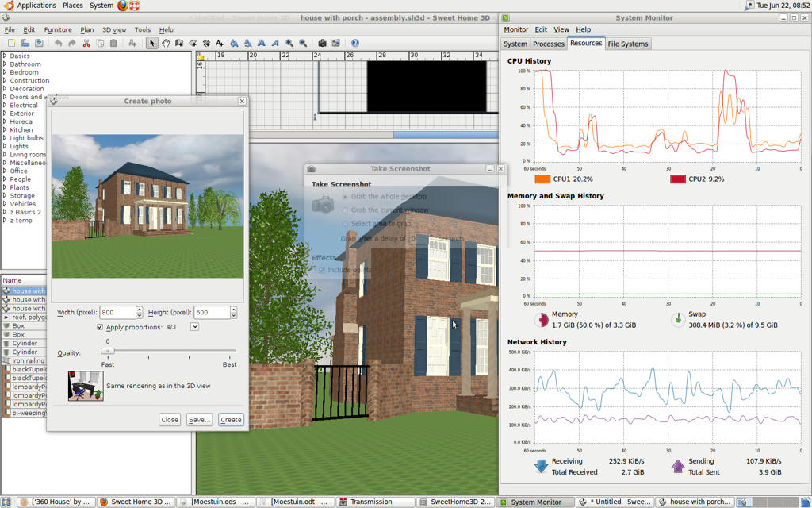Click the lifebuoy help icon in top panel
The height and width of the screenshot is (508, 812).
(x=134, y=6)
